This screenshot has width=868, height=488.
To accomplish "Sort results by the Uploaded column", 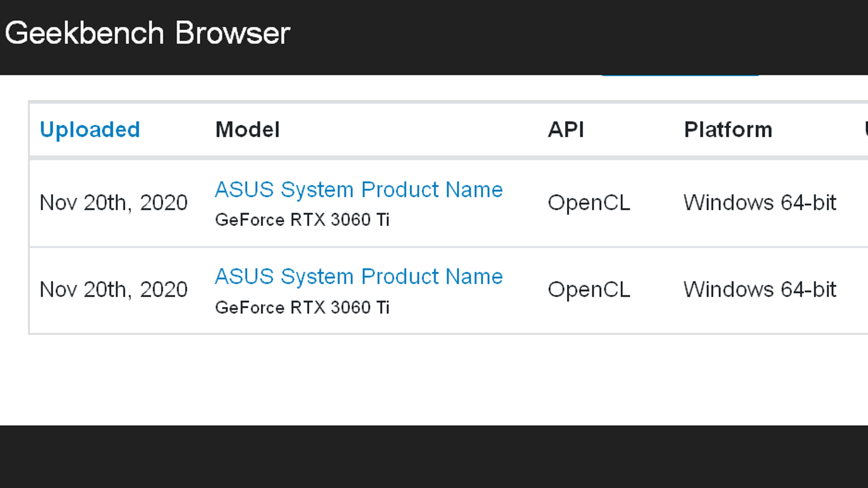I will [90, 130].
